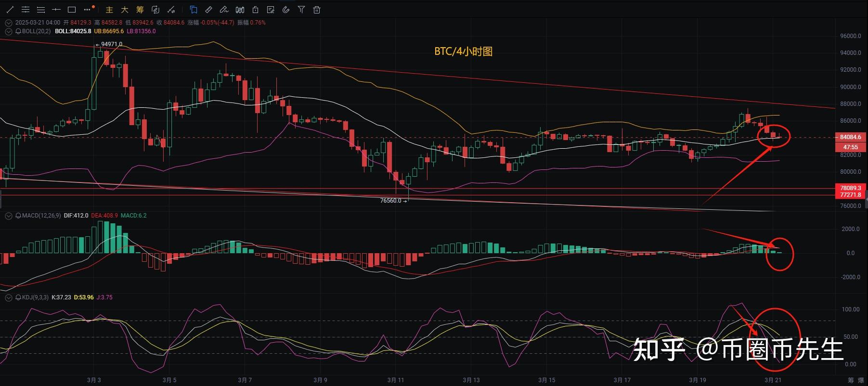Viewport: 868px width, 386px height.
Task: Click the refresh-edit square icon
Action: pos(155,10)
